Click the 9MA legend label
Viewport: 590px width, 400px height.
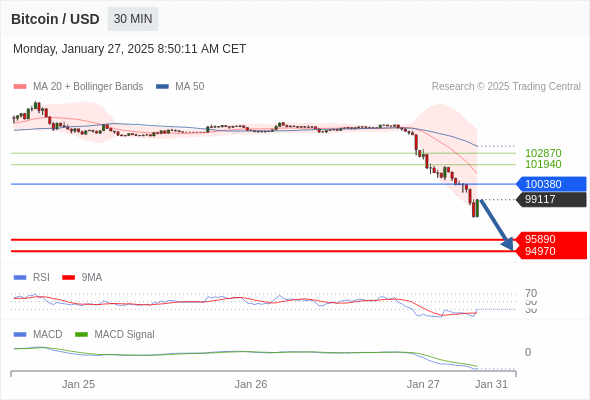click(92, 278)
